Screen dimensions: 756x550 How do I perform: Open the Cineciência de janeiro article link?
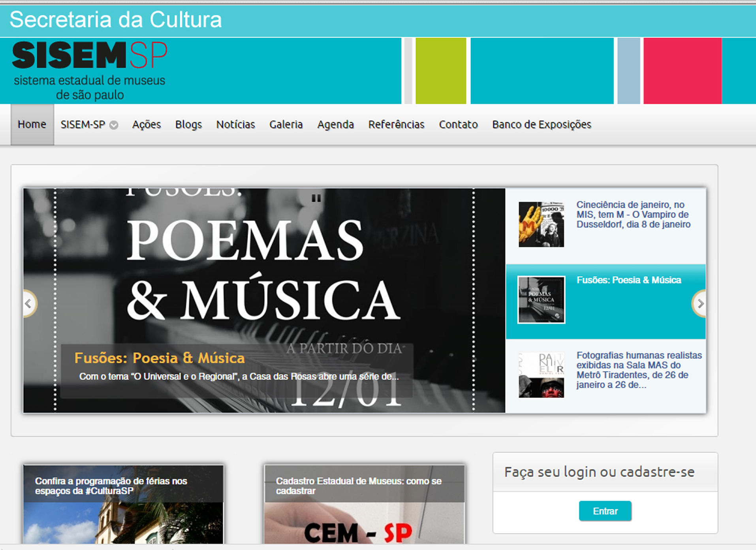[x=633, y=215]
